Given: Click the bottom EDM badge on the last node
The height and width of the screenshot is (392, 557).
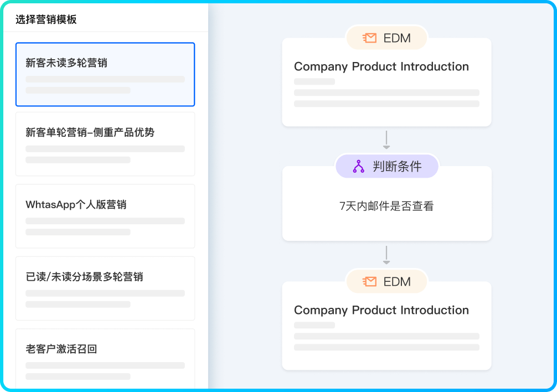Looking at the screenshot, I should tap(386, 281).
